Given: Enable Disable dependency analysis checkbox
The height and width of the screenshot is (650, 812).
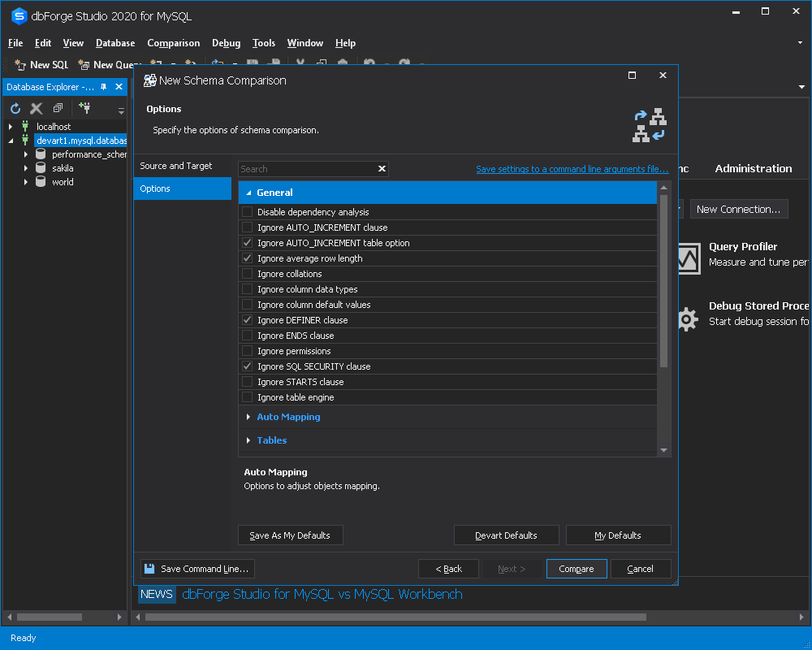Looking at the screenshot, I should coord(248,211).
